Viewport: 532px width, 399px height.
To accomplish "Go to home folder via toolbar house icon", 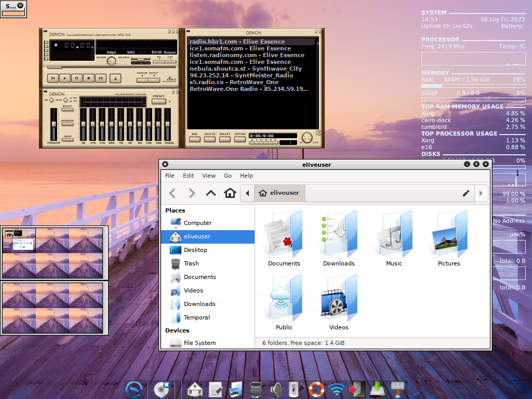I will click(x=230, y=193).
